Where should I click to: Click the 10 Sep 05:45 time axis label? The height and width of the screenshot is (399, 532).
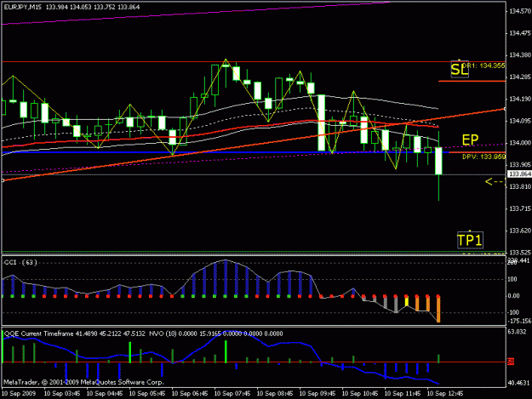tap(147, 394)
